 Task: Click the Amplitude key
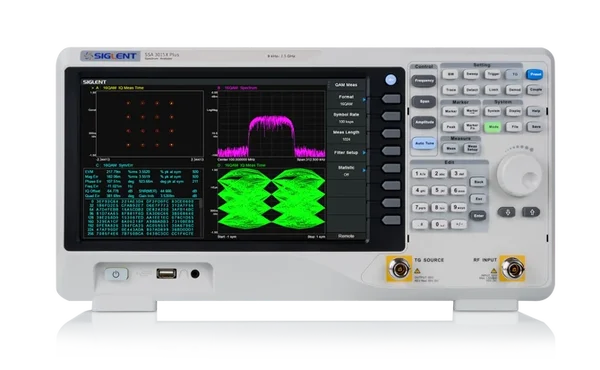point(424,122)
